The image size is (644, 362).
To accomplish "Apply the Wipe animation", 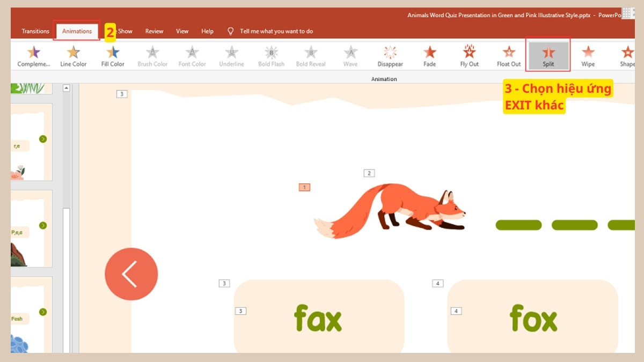I will 588,55.
